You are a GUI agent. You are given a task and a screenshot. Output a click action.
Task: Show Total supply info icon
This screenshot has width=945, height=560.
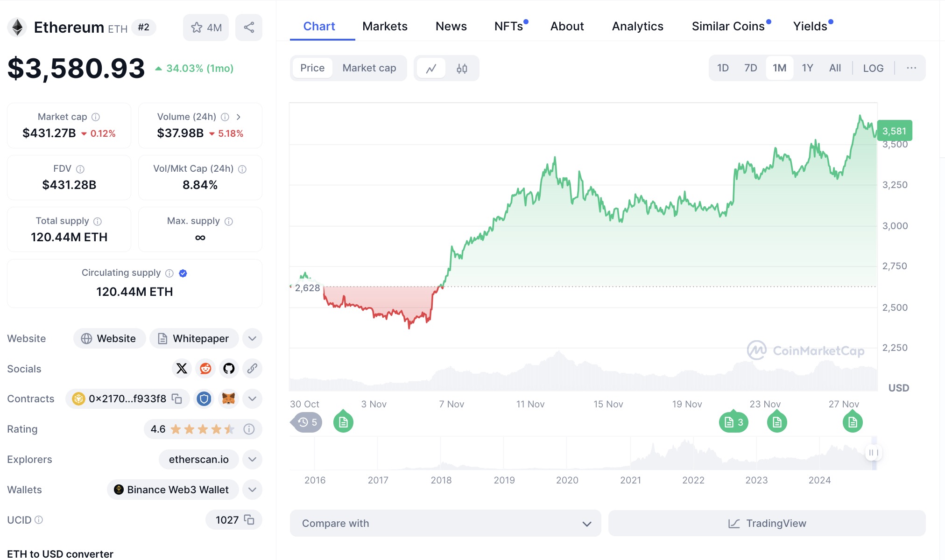[x=98, y=221]
